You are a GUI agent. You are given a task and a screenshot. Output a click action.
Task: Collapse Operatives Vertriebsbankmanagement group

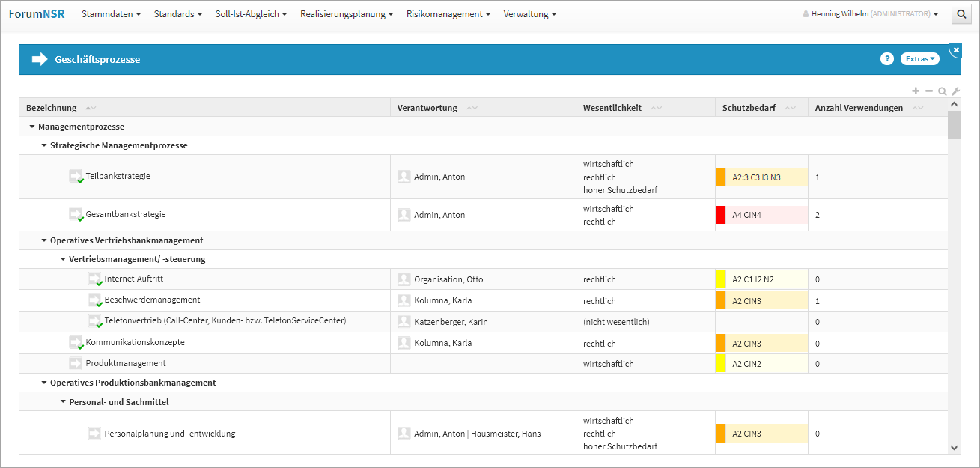tap(44, 240)
